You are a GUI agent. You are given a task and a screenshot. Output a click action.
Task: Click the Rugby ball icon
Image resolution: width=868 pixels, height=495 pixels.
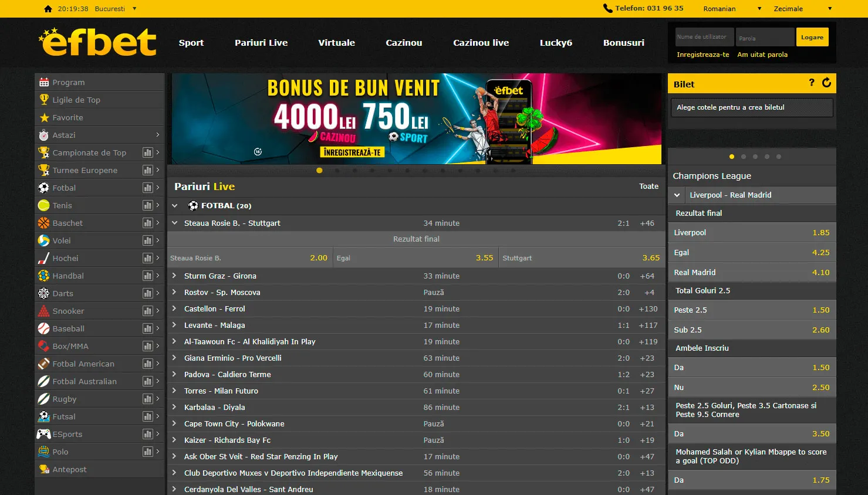tap(44, 399)
